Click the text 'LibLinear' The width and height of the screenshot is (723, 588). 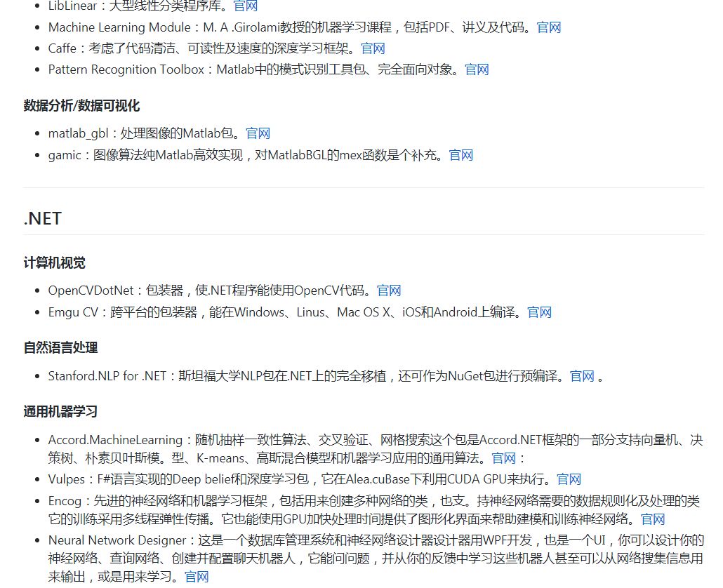pyautogui.click(x=72, y=6)
